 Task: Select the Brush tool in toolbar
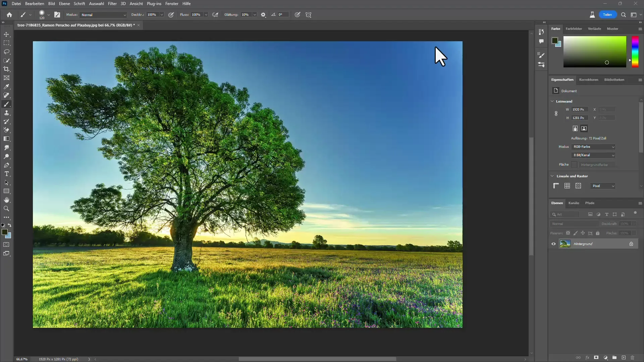[7, 104]
